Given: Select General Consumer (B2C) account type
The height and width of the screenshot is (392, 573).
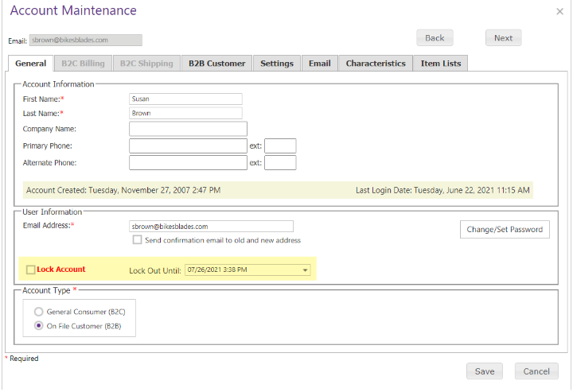Looking at the screenshot, I should tap(39, 312).
